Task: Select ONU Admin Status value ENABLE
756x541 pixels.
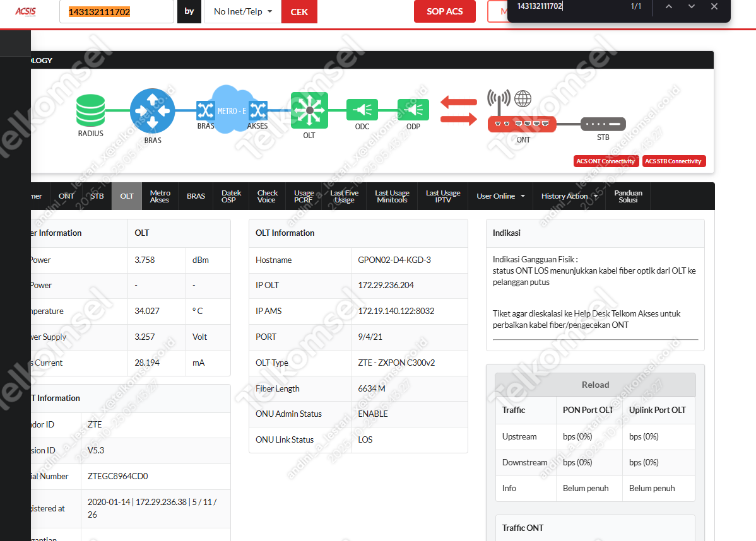Action: (x=373, y=414)
